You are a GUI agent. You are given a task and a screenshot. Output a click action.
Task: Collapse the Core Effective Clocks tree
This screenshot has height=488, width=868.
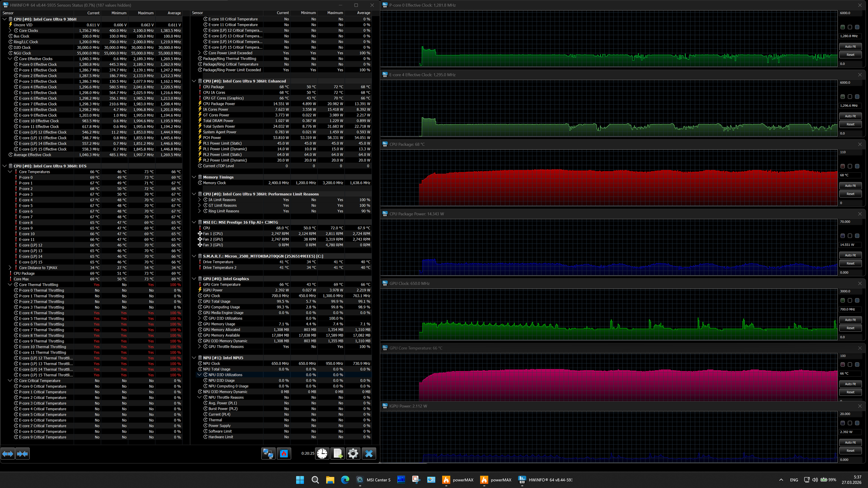tap(10, 59)
